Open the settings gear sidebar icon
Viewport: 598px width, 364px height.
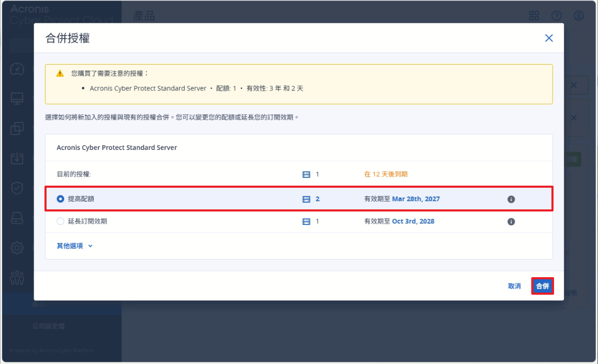click(x=17, y=248)
